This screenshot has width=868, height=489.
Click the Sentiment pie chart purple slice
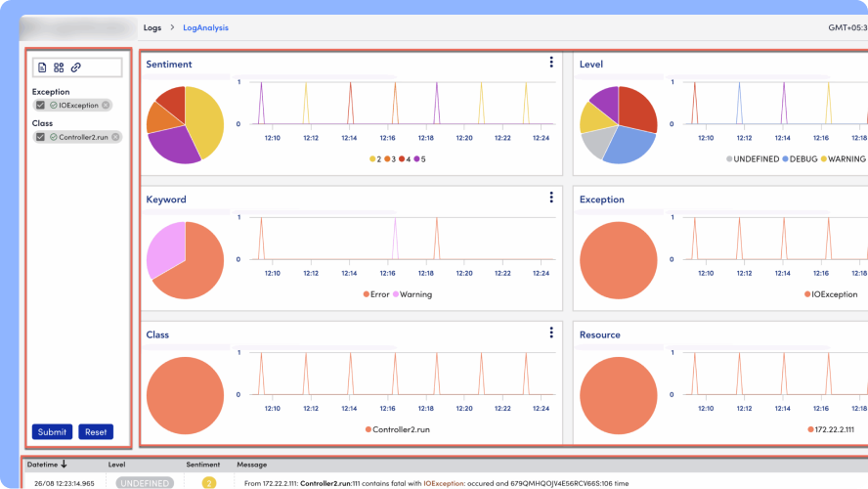pyautogui.click(x=173, y=145)
